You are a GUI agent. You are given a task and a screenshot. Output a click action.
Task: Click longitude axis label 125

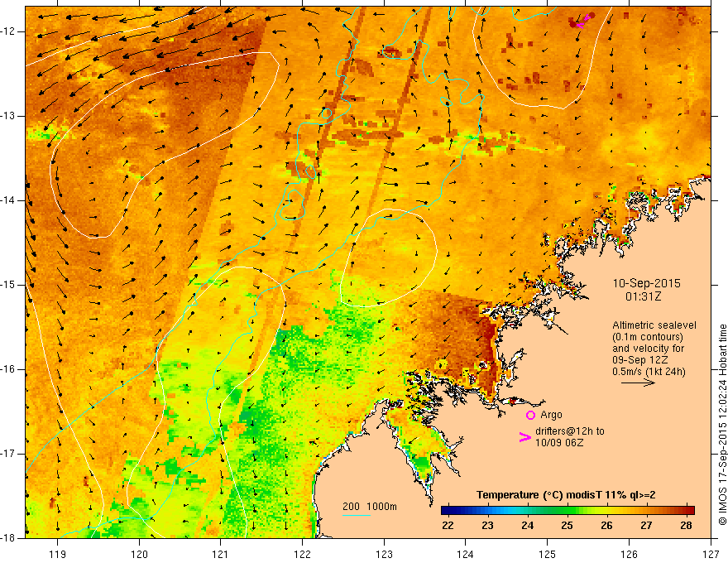click(548, 554)
